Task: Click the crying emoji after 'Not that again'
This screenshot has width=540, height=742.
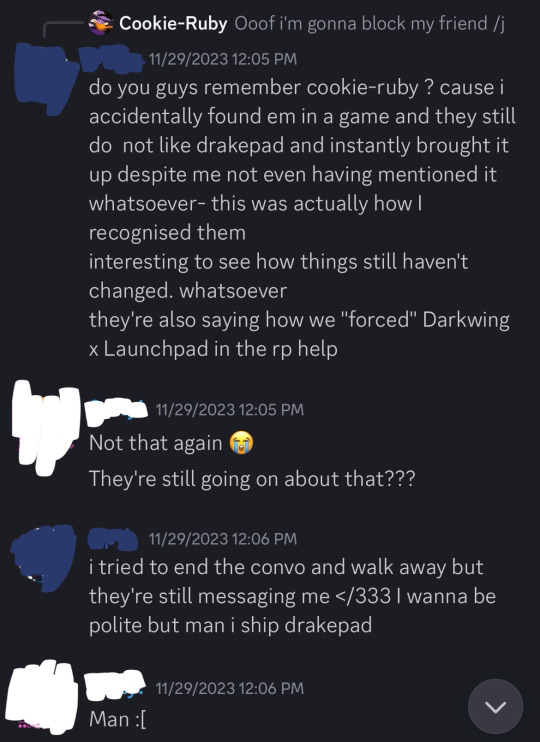Action: (241, 443)
